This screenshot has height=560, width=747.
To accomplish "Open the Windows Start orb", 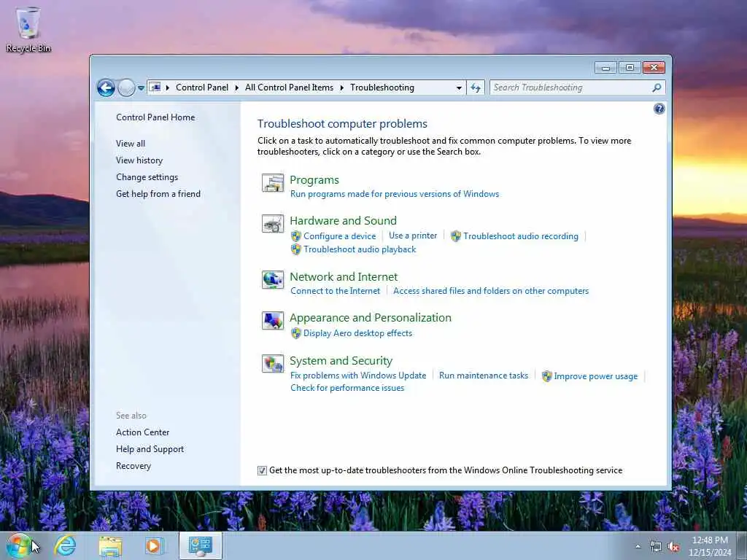I will (x=18, y=545).
